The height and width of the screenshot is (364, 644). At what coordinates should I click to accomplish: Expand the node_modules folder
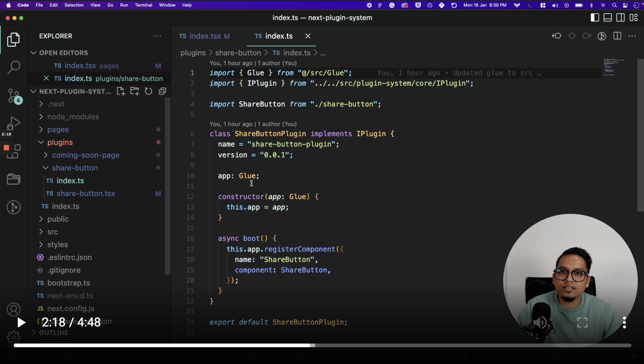tap(73, 117)
